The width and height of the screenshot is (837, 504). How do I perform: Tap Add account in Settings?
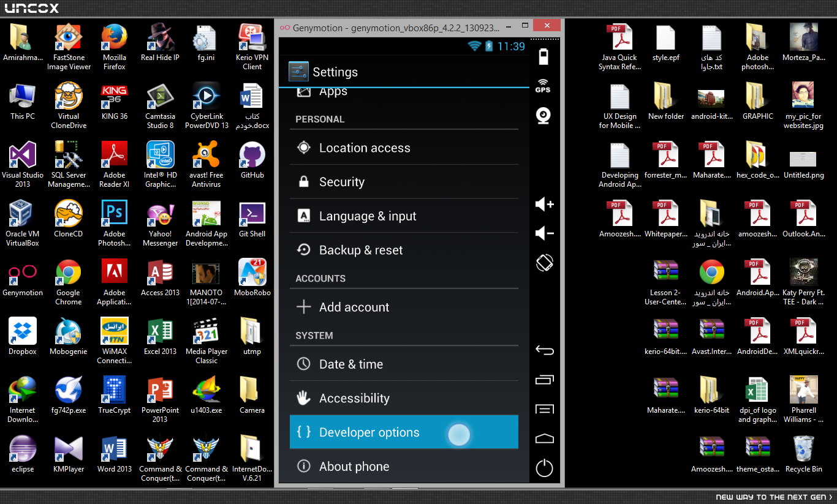pyautogui.click(x=404, y=307)
